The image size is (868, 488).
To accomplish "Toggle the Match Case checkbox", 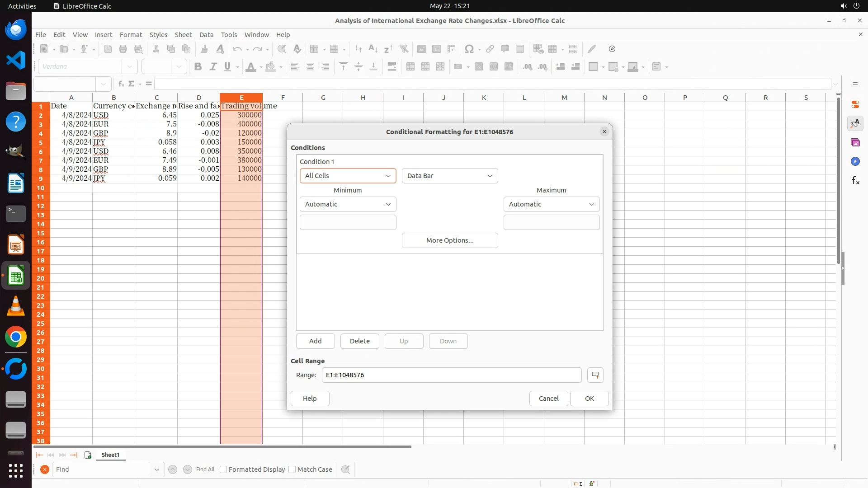I will 292,469.
